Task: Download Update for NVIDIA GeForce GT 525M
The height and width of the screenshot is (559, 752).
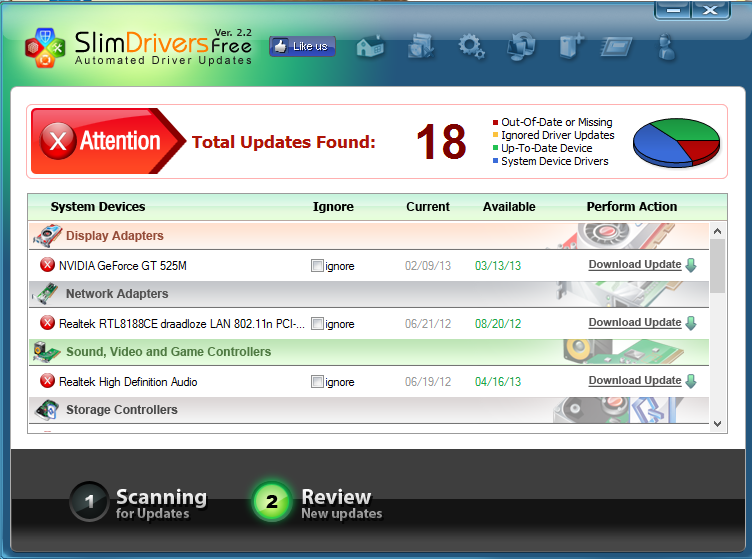Action: [x=635, y=265]
